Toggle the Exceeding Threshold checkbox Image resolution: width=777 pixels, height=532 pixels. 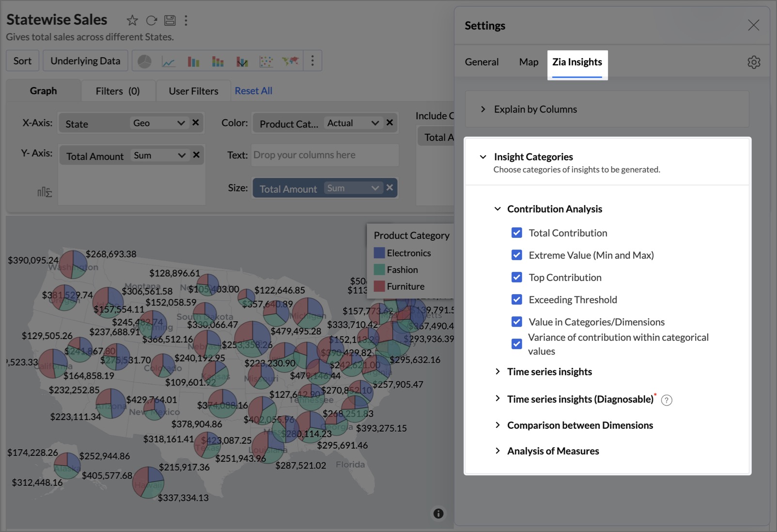tap(516, 300)
